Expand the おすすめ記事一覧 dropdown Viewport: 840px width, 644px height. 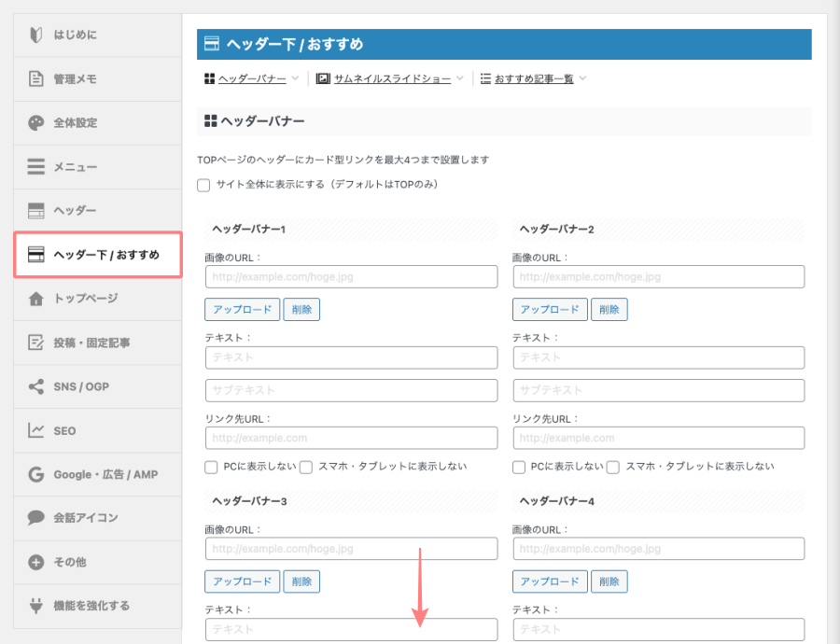click(534, 78)
